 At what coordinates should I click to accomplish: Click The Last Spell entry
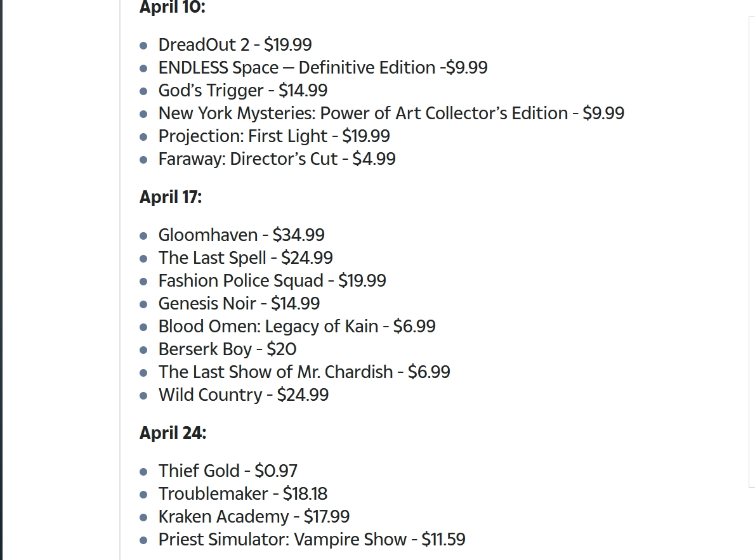(x=245, y=258)
